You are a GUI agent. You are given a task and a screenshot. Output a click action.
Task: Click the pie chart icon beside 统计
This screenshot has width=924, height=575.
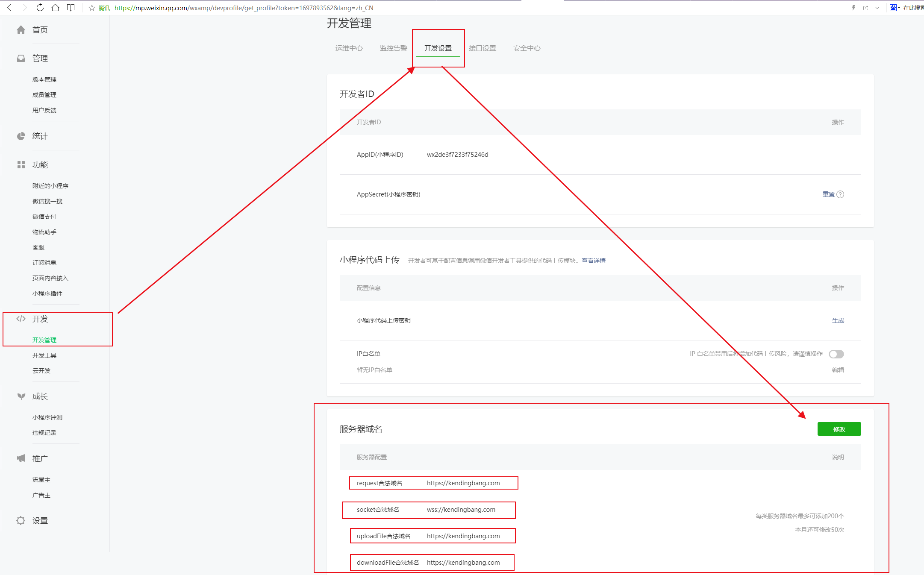21,136
